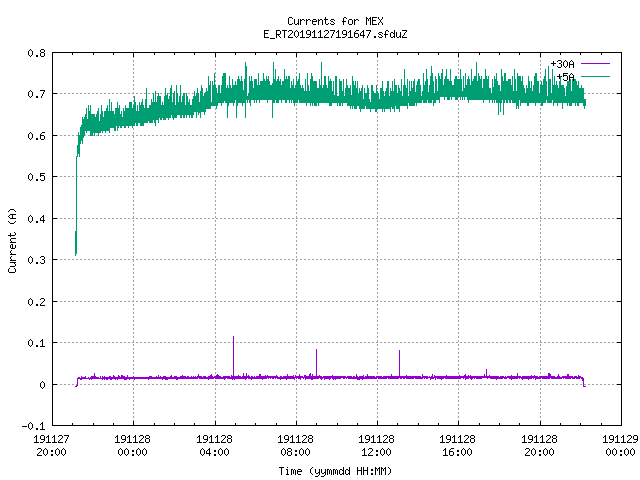Click the purple spike near 09:00
The image size is (640, 480).
[316, 362]
